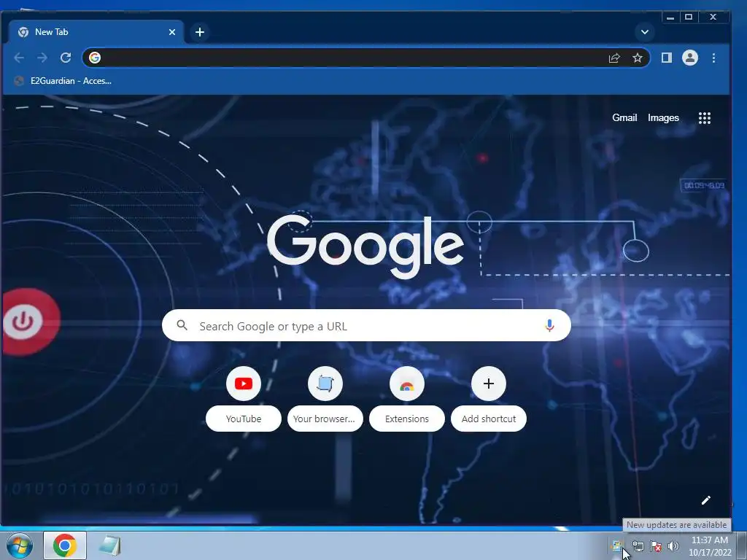Open the Chrome three-dot menu
Image resolution: width=747 pixels, height=560 pixels.
coord(713,58)
